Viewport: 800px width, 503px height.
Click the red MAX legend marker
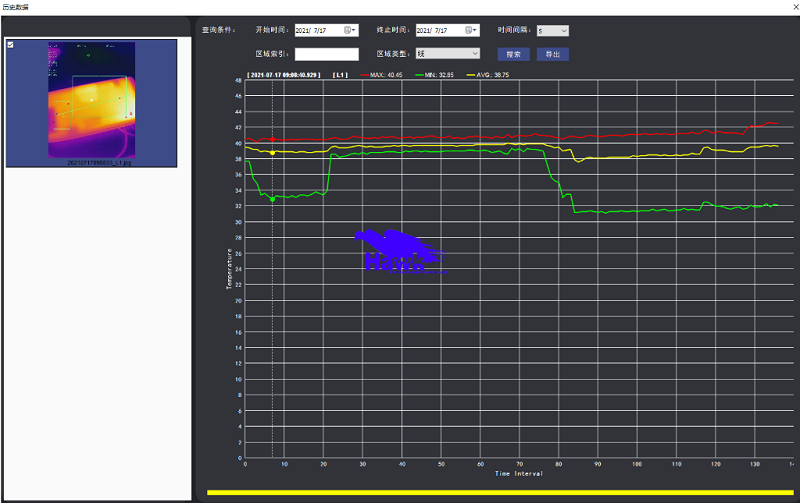coord(363,75)
